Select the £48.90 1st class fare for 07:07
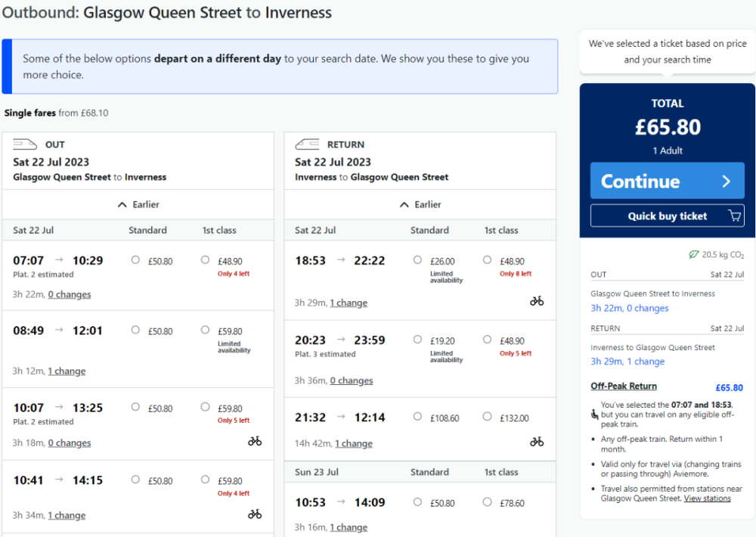756x537 pixels. click(x=204, y=259)
